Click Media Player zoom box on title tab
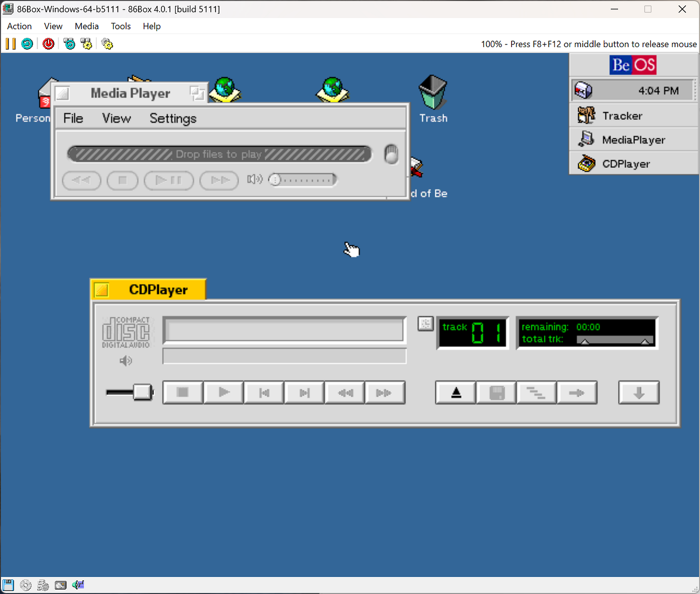The width and height of the screenshot is (700, 594). pos(197,94)
